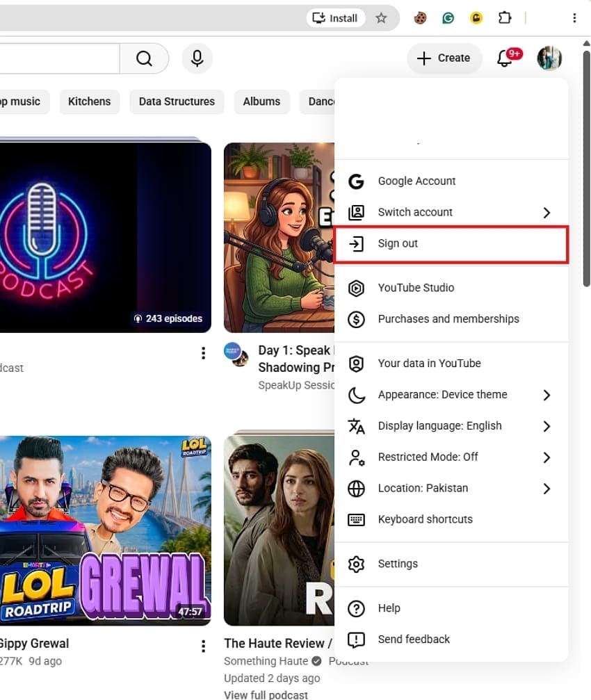This screenshot has width=591, height=700.
Task: Open the neon Podcast thumbnail
Action: point(106,238)
